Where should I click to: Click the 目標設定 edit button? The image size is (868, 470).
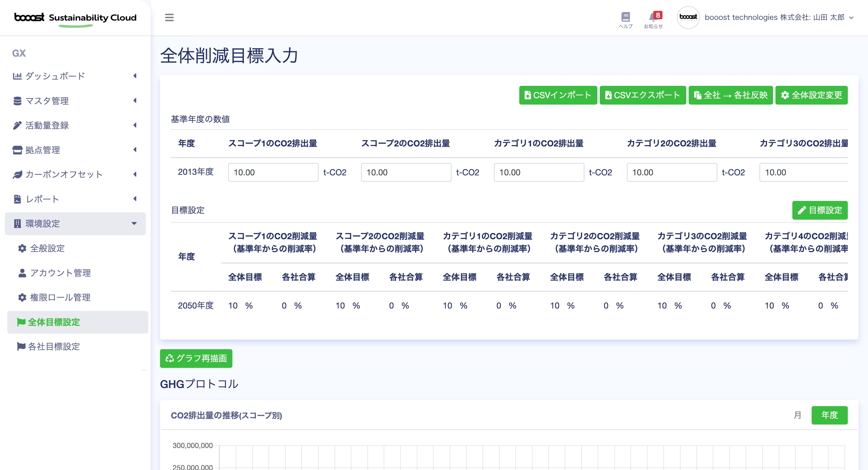[x=820, y=210]
